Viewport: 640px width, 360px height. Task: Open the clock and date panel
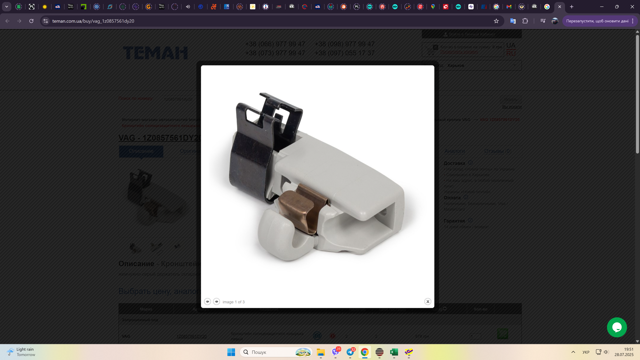click(624, 352)
